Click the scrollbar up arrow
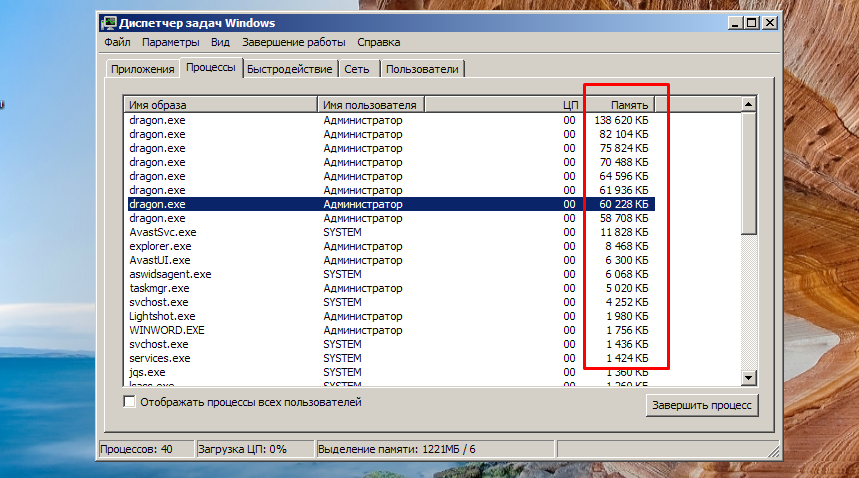This screenshot has width=859, height=478. 748,104
